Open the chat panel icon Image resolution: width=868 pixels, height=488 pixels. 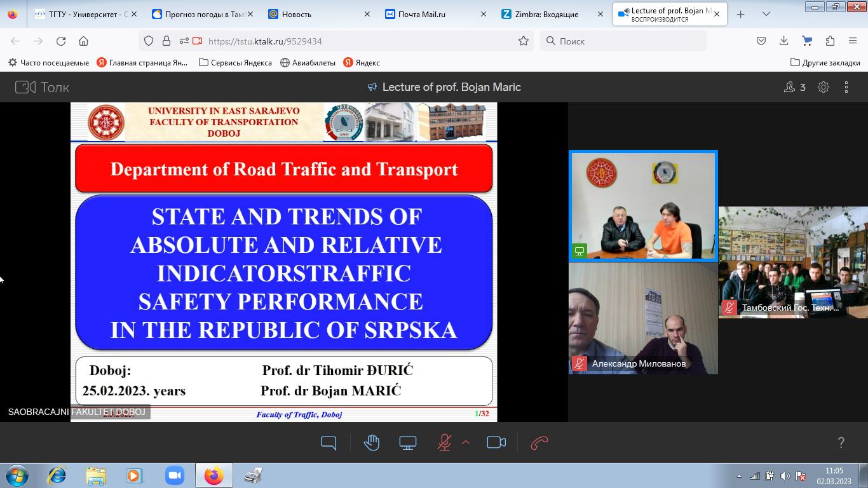329,443
